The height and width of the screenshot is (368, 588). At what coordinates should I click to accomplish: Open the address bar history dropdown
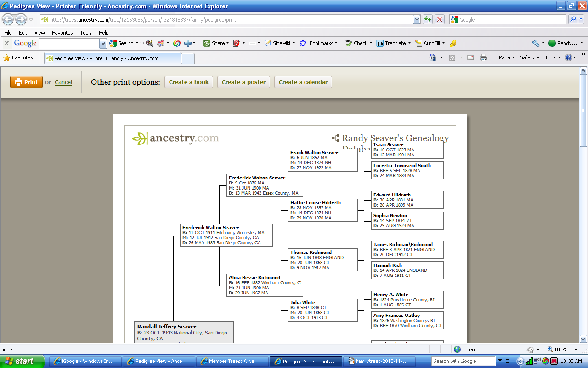[x=417, y=19]
